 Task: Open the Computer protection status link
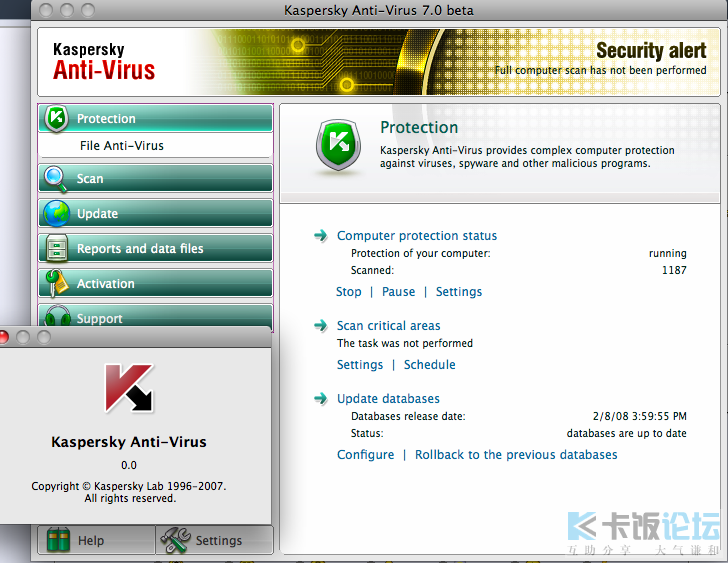click(x=417, y=236)
